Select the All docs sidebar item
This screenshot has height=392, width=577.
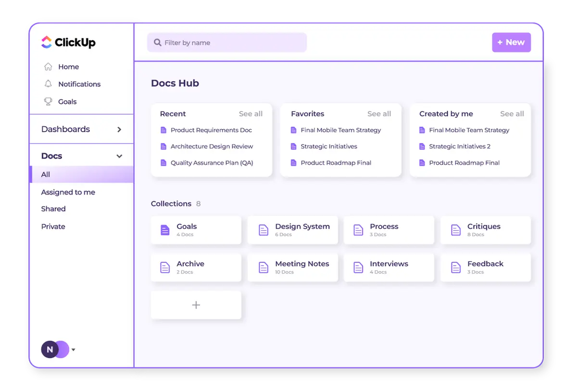[46, 174]
